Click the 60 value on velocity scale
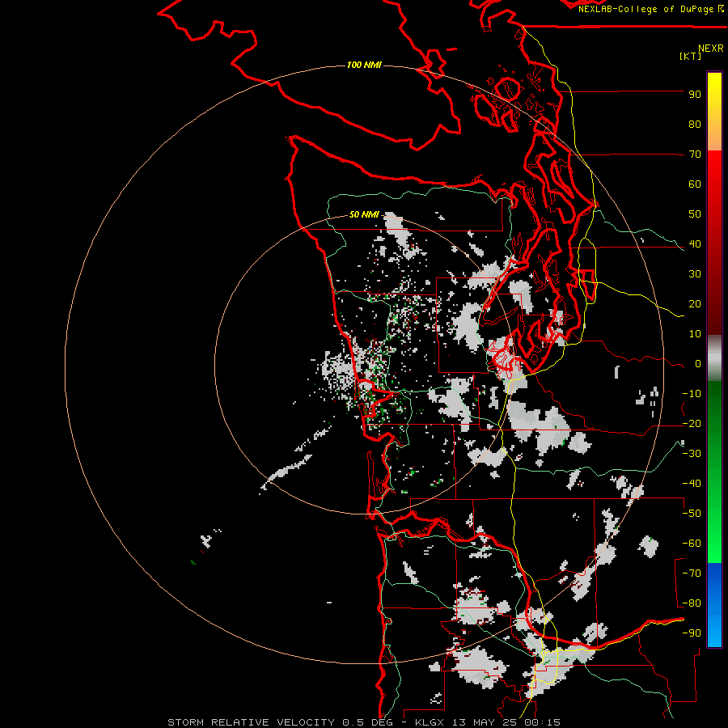The width and height of the screenshot is (728, 728). point(695,184)
